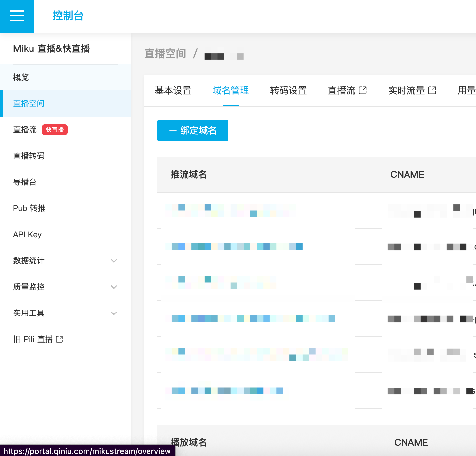The image size is (476, 456).
Task: Click the hamburger menu icon
Action: 17,16
